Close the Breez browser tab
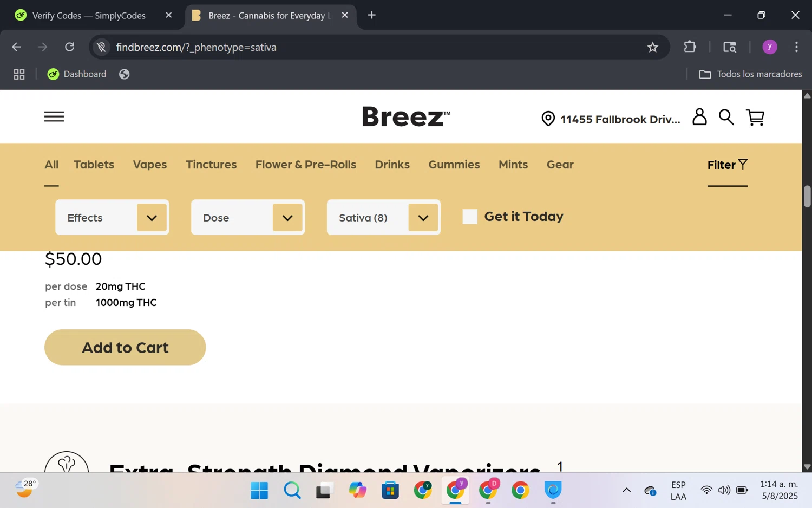The height and width of the screenshot is (508, 812). (x=345, y=15)
